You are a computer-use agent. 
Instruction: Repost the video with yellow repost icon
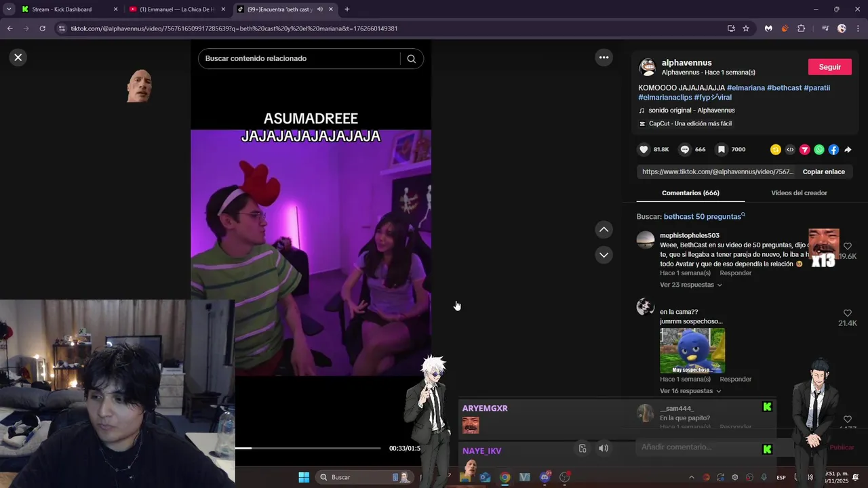pyautogui.click(x=776, y=150)
